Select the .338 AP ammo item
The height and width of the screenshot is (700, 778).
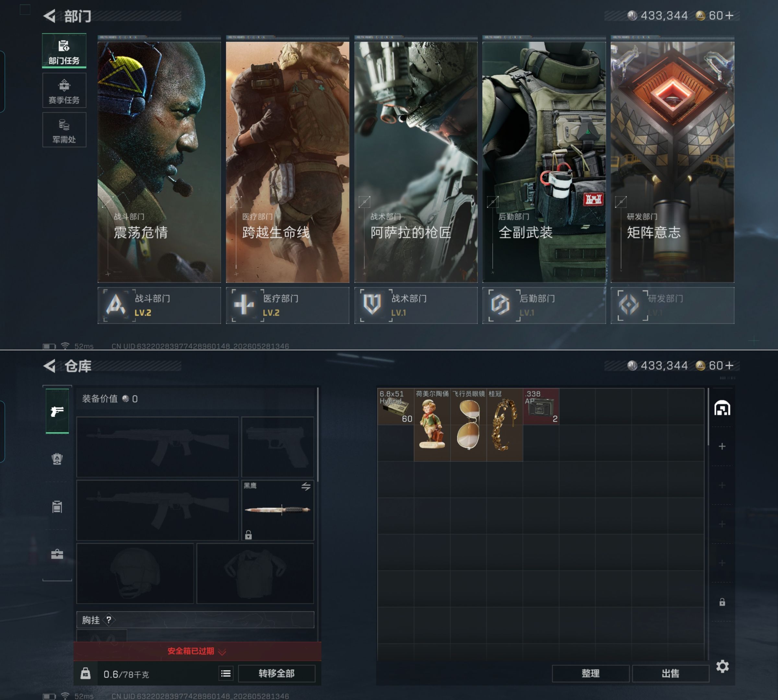[x=541, y=406]
